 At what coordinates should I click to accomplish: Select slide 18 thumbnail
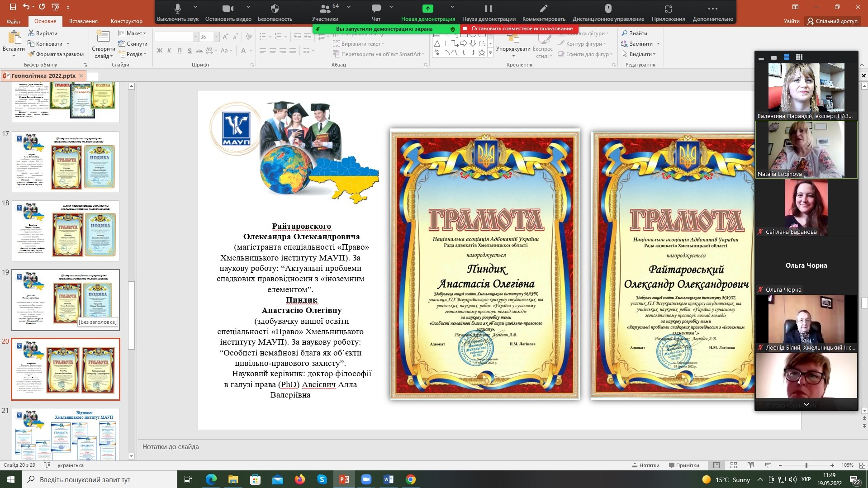(66, 231)
